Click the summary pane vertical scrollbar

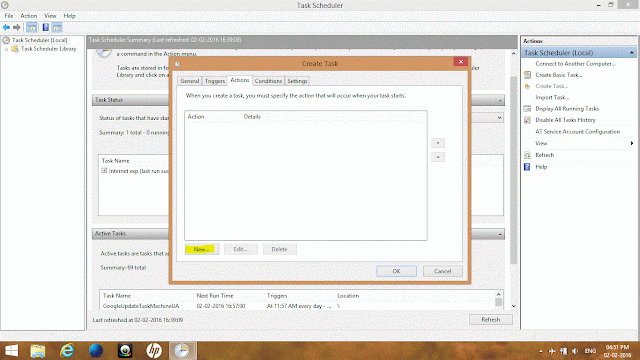(x=513, y=180)
